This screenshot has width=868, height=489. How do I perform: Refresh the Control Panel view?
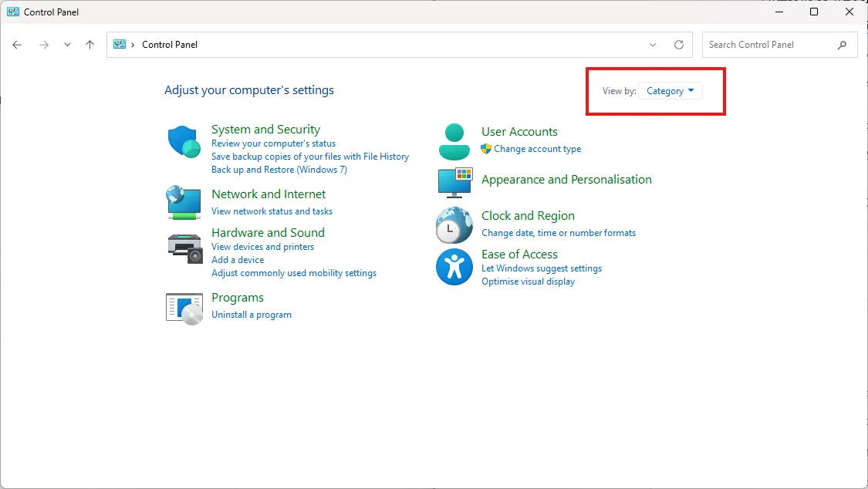click(679, 45)
